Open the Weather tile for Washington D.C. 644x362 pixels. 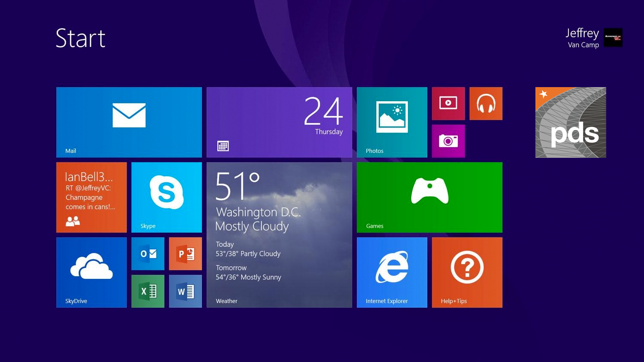point(279,235)
